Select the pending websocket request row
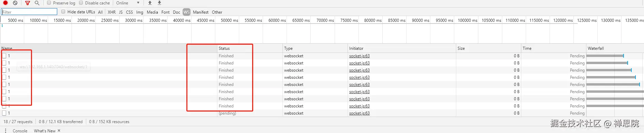The image size is (644, 133). click(x=322, y=113)
